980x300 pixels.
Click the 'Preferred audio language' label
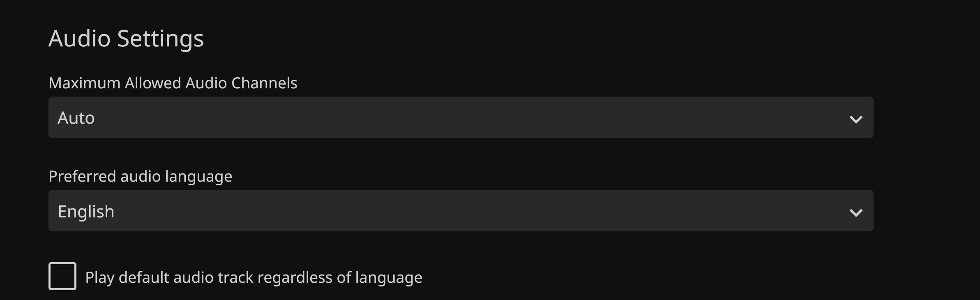pyautogui.click(x=140, y=176)
